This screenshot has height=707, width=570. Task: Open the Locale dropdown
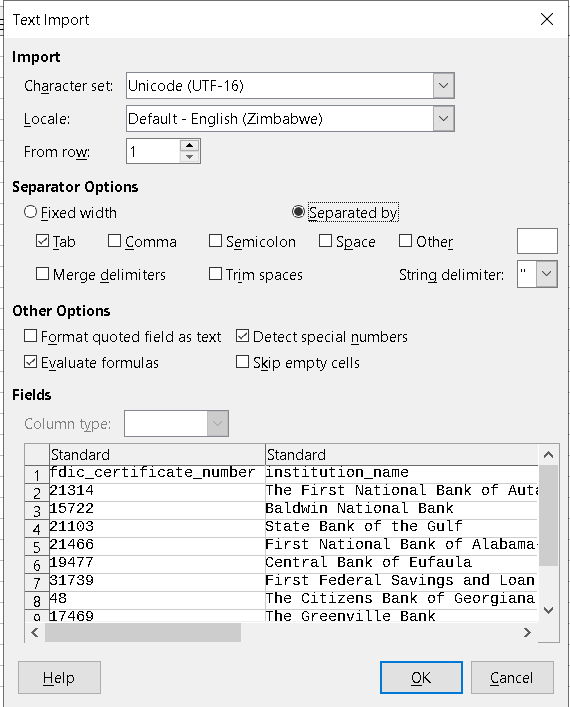pyautogui.click(x=443, y=119)
